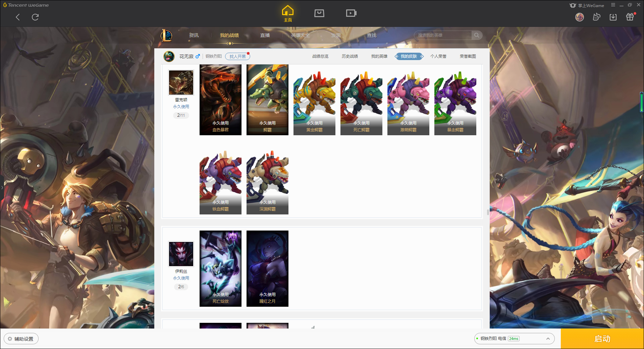Open the hamburger main menu icon
The image size is (644, 349).
click(613, 5)
